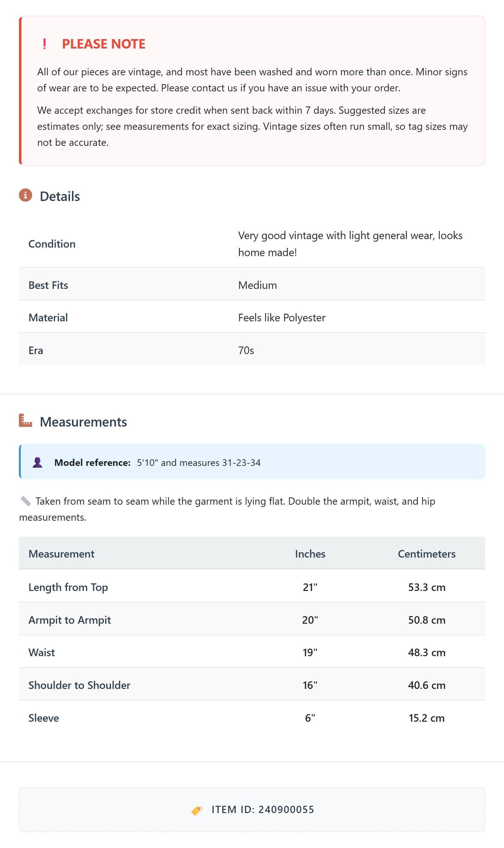The width and height of the screenshot is (504, 848).
Task: Click the Centimeters column header
Action: point(427,554)
